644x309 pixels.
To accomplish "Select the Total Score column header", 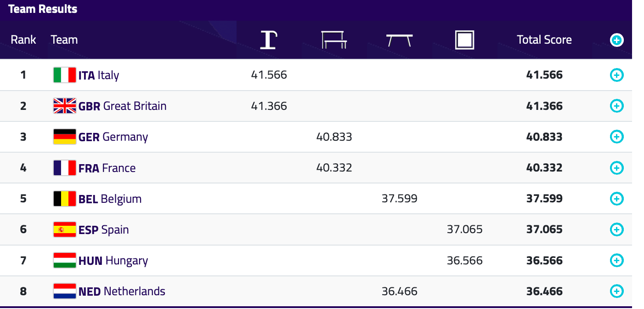I will click(x=544, y=40).
